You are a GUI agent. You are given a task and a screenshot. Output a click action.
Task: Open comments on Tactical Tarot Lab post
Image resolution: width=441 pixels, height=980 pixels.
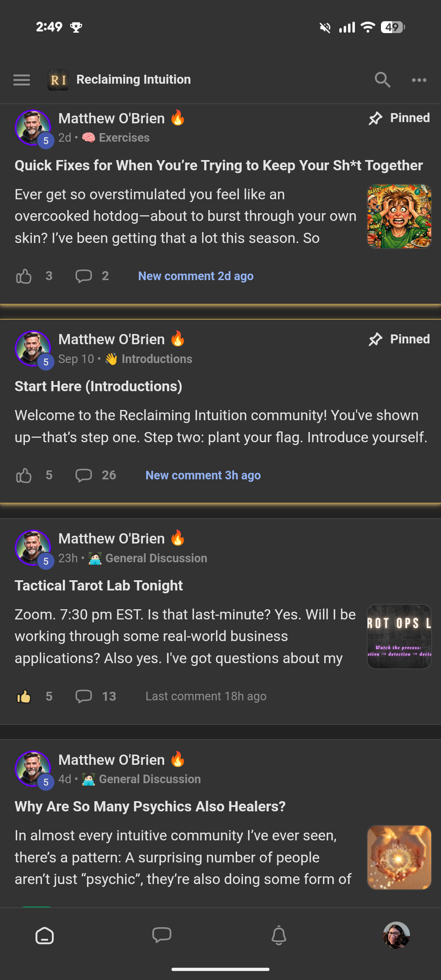pyautogui.click(x=84, y=697)
